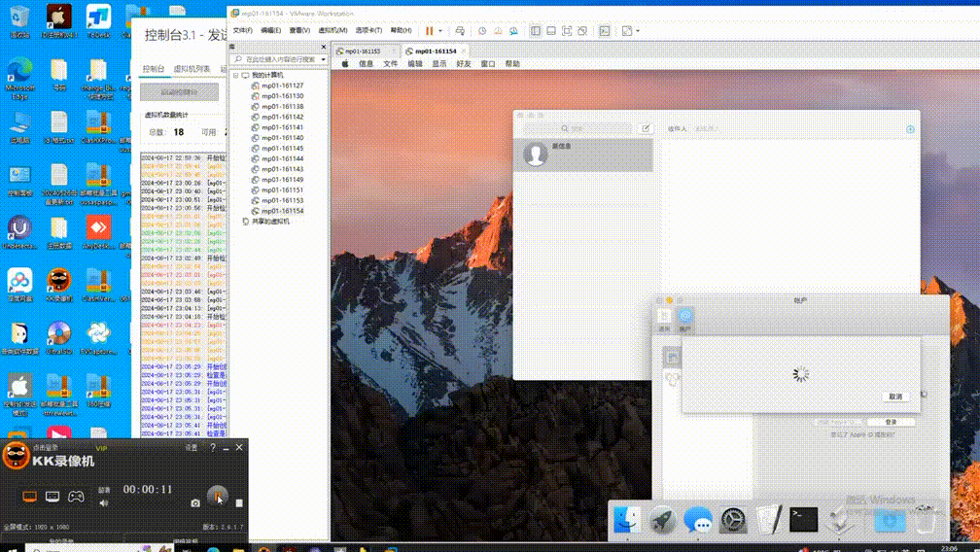Open Terminal from the macOS dock

[803, 520]
